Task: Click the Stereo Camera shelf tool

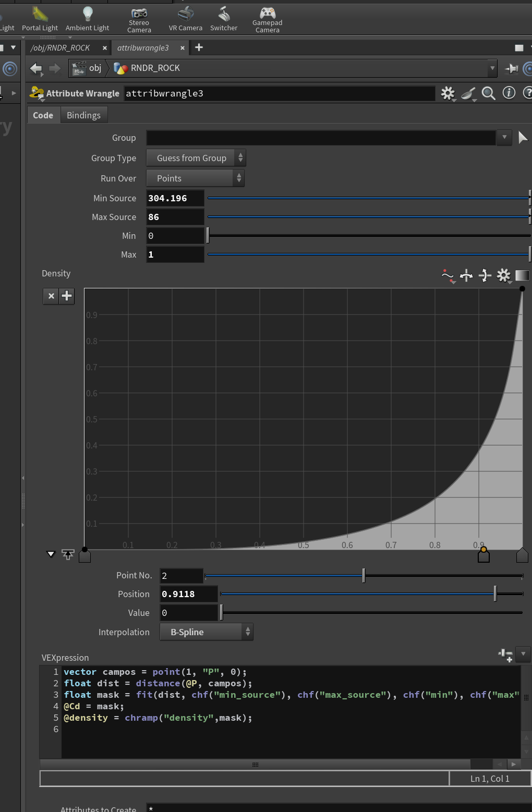Action: tap(139, 20)
